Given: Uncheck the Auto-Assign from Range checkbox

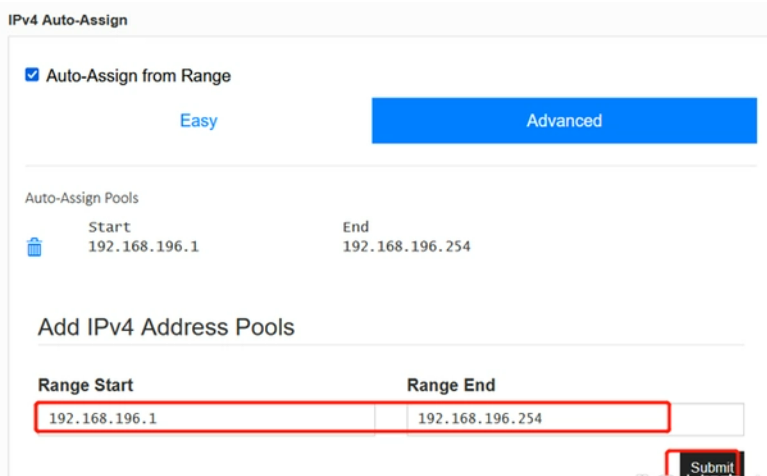Looking at the screenshot, I should click(32, 75).
